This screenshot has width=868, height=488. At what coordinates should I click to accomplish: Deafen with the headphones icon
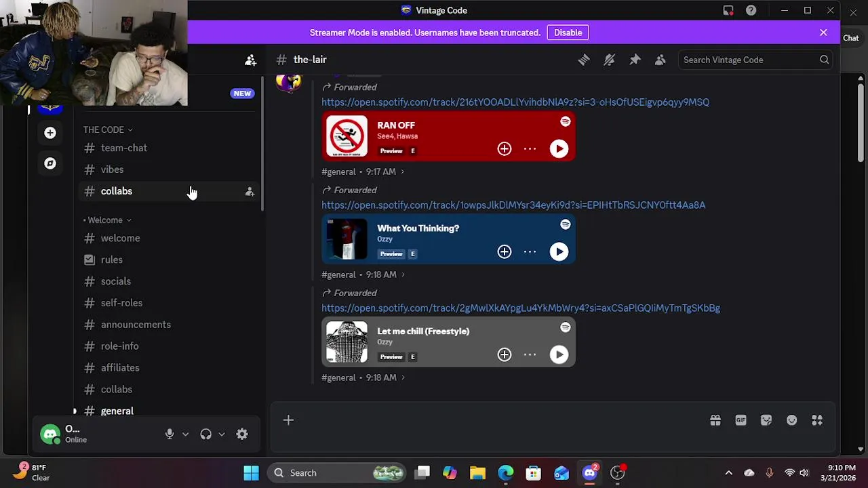[206, 434]
